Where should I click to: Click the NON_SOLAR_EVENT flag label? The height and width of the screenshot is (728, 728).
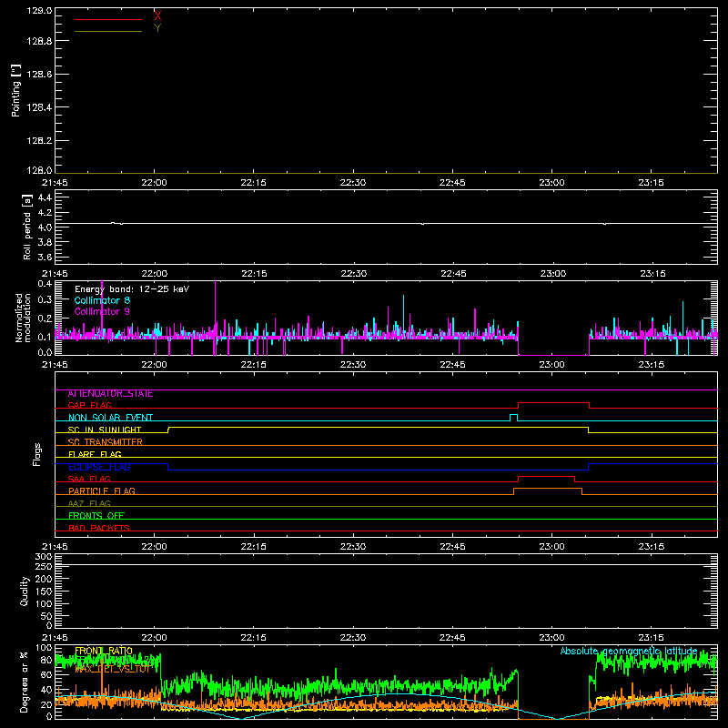(x=110, y=418)
